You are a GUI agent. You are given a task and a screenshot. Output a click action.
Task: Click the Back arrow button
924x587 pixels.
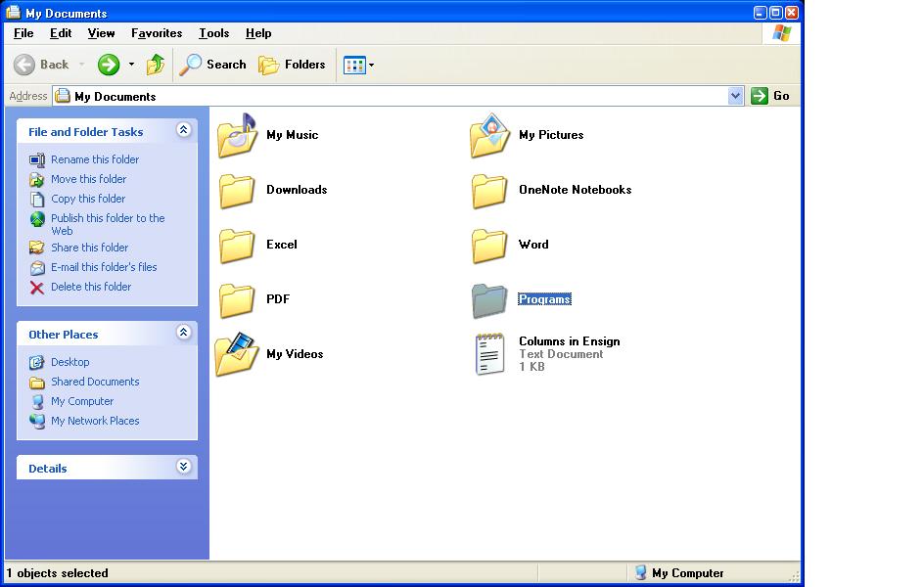[41, 65]
